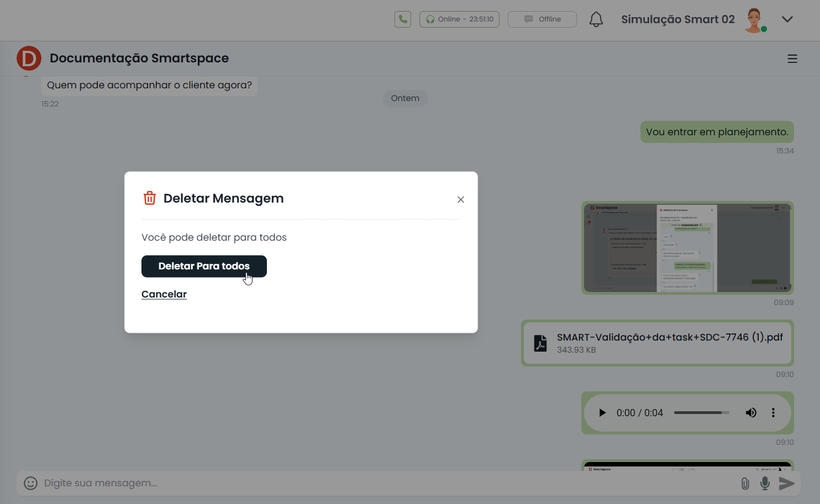Screen dimensions: 820x504
Task: Click the attach file paperclip icon
Action: 745,484
